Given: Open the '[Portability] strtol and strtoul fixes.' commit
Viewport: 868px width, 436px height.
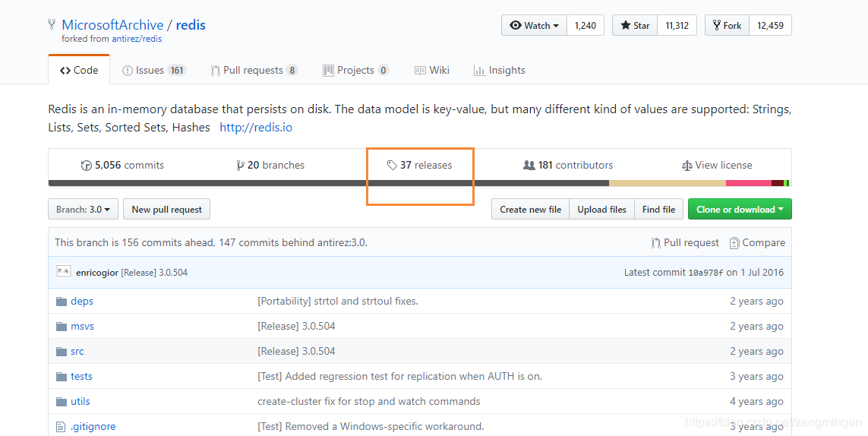Looking at the screenshot, I should [x=338, y=302].
